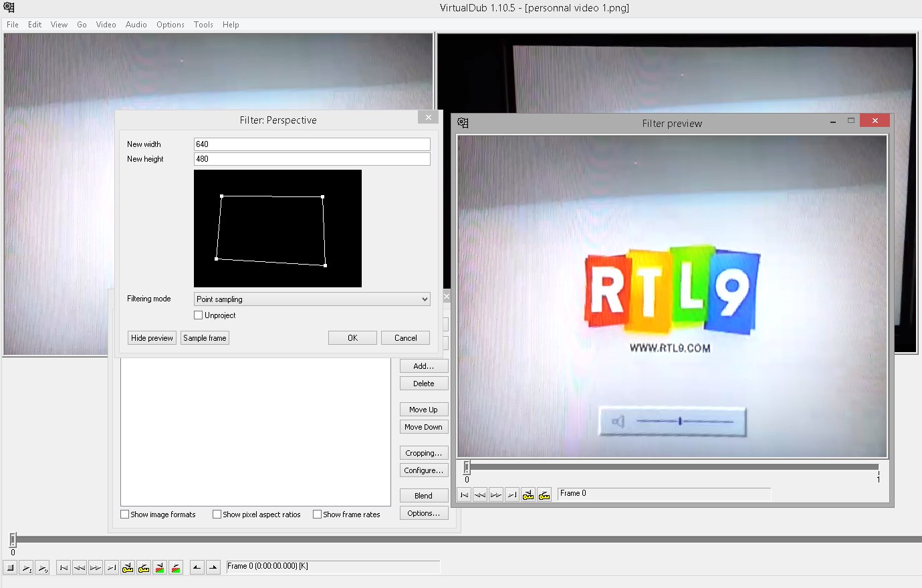Step backward in Filter preview window
This screenshot has height=588, width=922.
coord(481,495)
